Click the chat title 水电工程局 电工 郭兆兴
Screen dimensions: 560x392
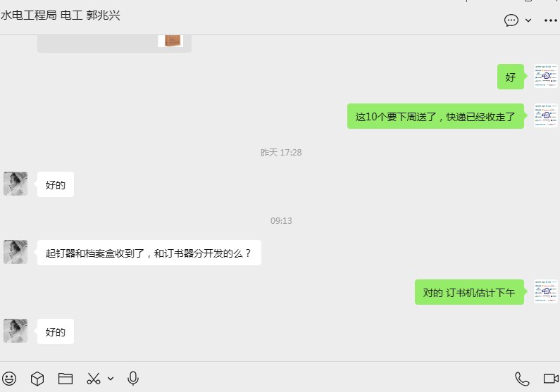[61, 15]
